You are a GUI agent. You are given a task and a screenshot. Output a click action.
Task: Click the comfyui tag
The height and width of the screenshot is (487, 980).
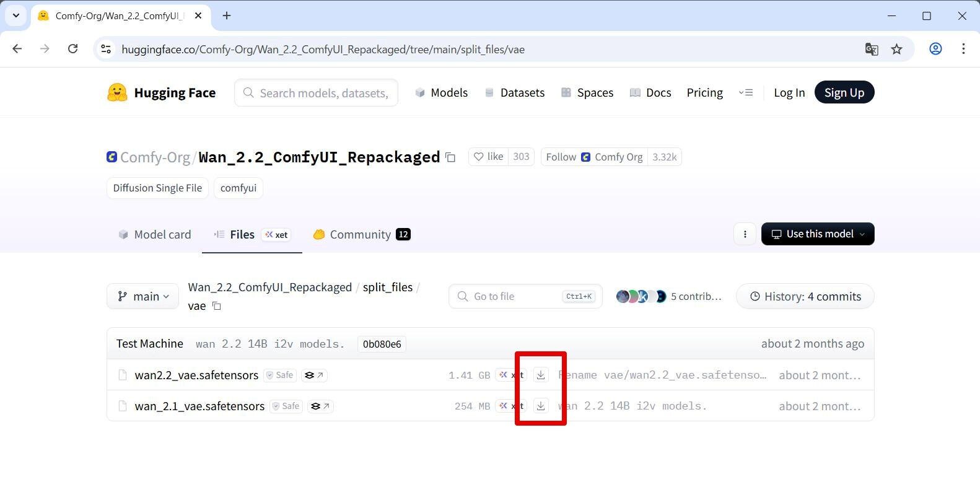(238, 188)
